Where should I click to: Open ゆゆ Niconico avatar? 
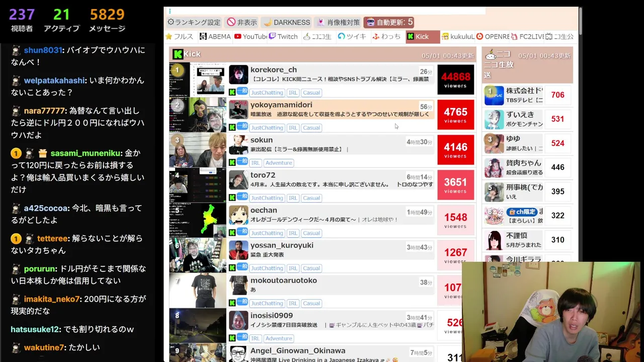[494, 143]
